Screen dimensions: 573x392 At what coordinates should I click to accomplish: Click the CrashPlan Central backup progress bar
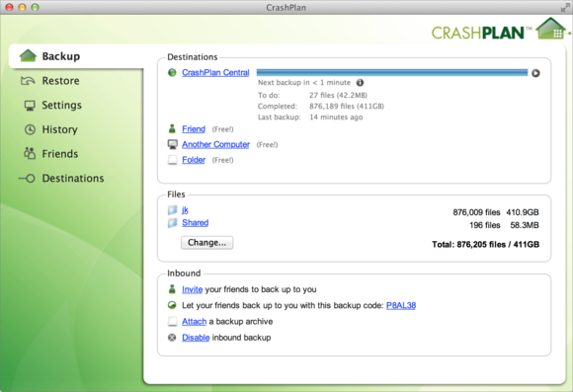click(x=392, y=73)
